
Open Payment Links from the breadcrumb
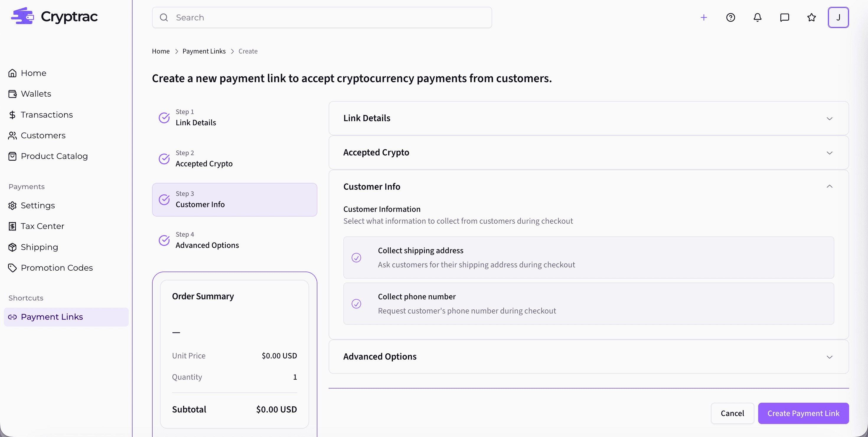pos(204,51)
